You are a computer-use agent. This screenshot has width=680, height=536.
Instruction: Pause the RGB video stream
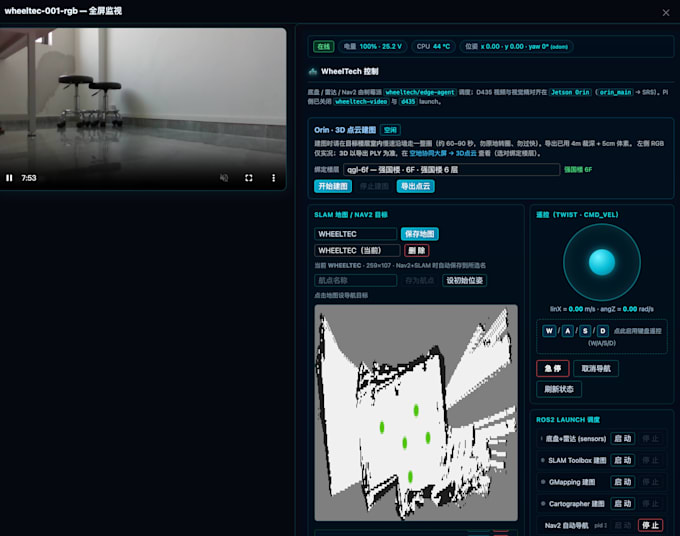pos(9,178)
